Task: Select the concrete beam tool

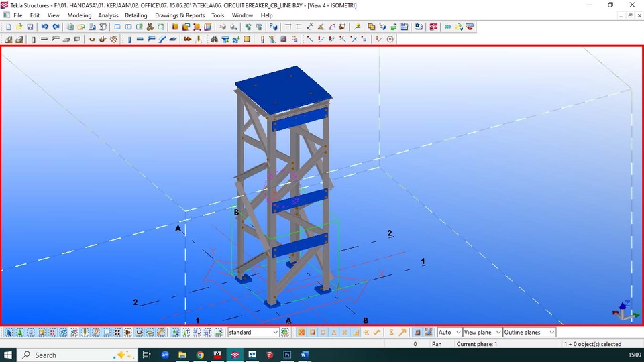Action: (x=44, y=40)
